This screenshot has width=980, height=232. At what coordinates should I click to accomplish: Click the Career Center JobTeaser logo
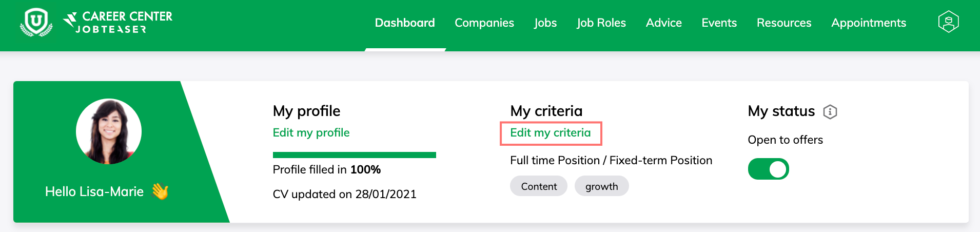(x=117, y=23)
